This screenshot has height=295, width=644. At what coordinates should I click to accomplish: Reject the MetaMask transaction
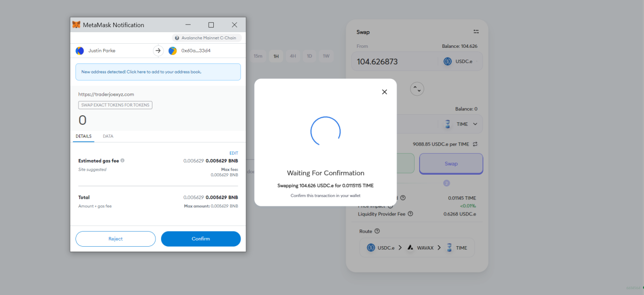116,239
